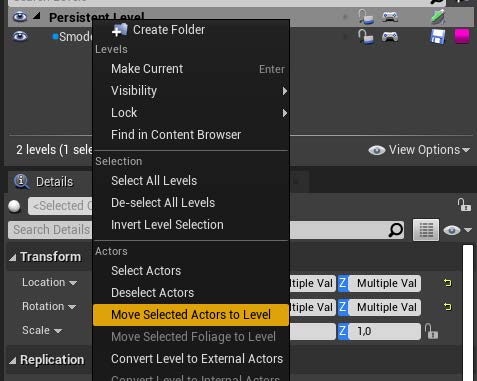This screenshot has width=477, height=381.
Task: Toggle the Scale ratio lock icon
Action: point(431,331)
